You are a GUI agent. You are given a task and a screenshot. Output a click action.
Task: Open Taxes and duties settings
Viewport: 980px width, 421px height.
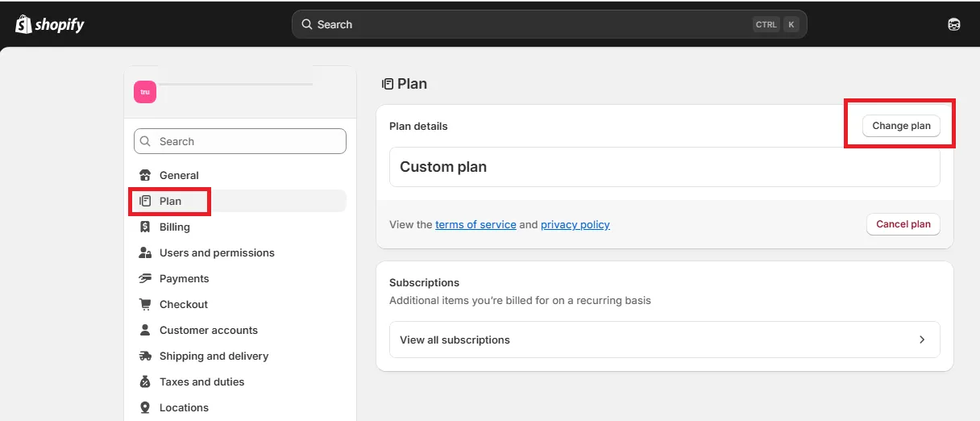[240, 381]
